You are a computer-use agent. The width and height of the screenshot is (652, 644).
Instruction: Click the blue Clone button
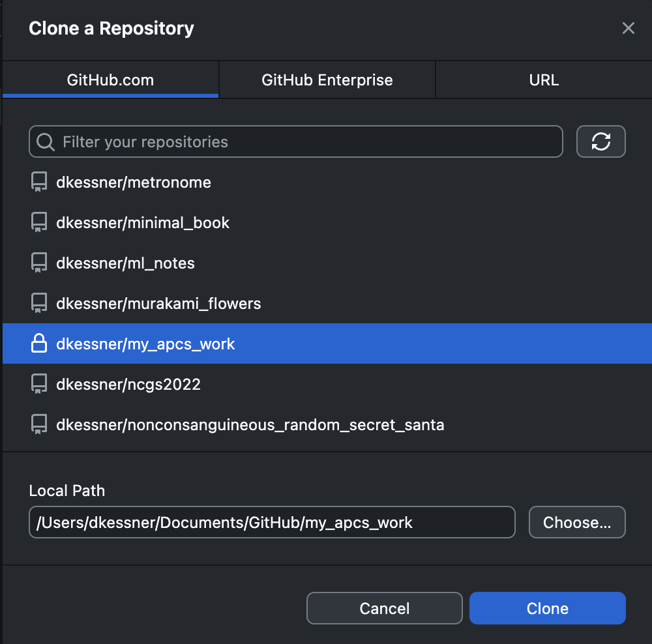[x=548, y=608]
